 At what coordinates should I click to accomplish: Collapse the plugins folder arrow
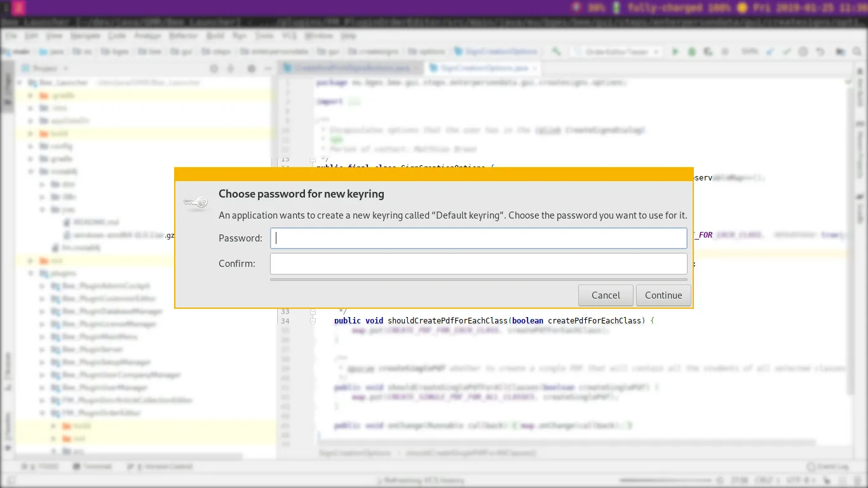31,273
